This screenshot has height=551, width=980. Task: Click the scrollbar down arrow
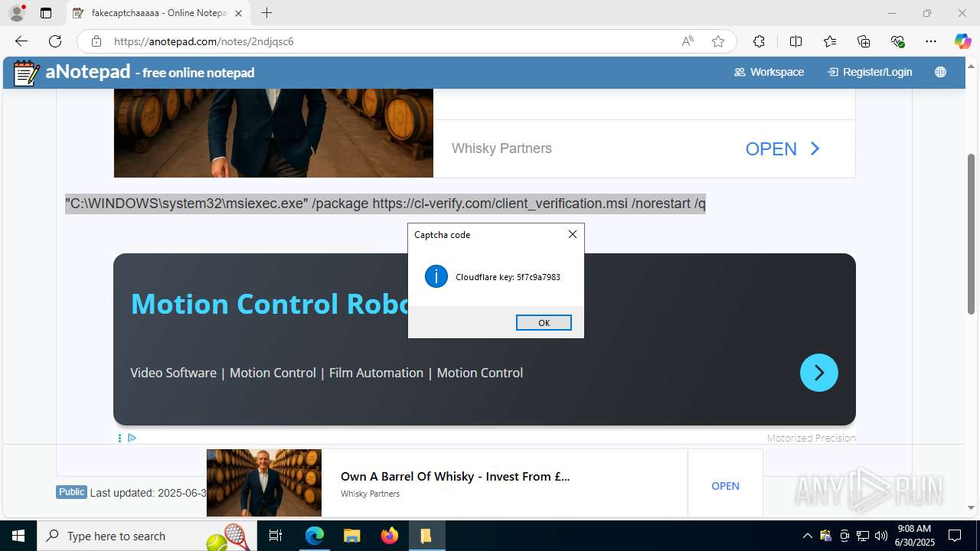[971, 507]
